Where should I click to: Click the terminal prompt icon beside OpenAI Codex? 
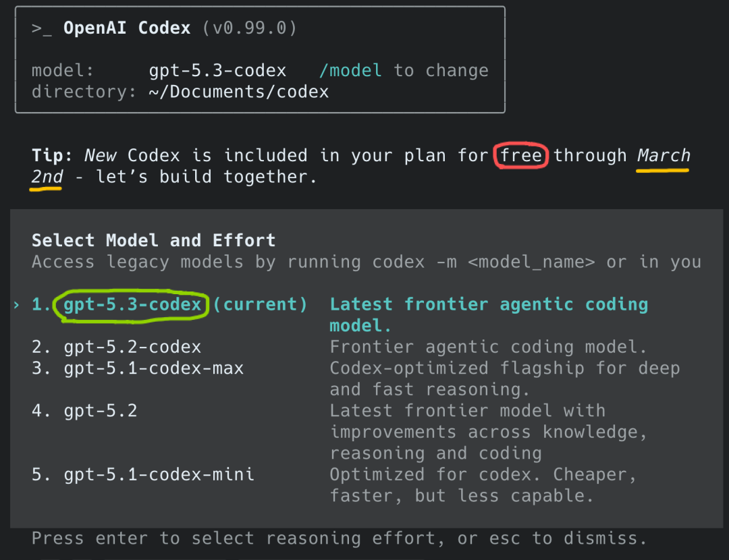click(41, 29)
